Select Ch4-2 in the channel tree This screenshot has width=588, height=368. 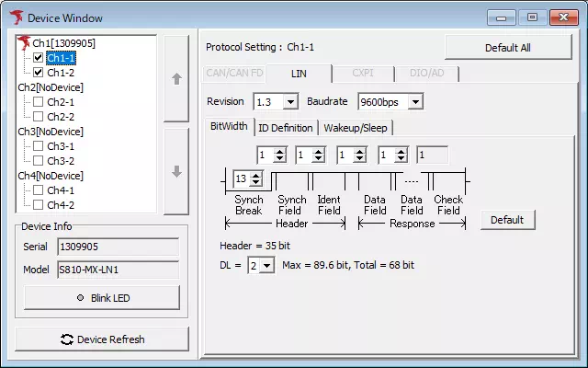tap(61, 205)
